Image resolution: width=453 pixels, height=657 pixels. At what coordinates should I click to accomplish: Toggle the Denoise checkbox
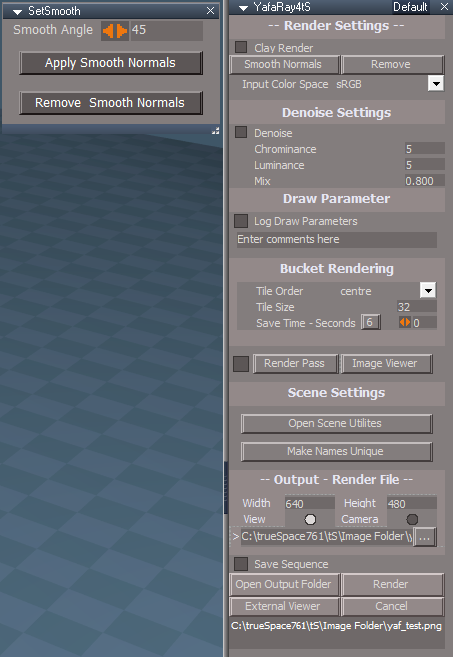pyautogui.click(x=241, y=132)
